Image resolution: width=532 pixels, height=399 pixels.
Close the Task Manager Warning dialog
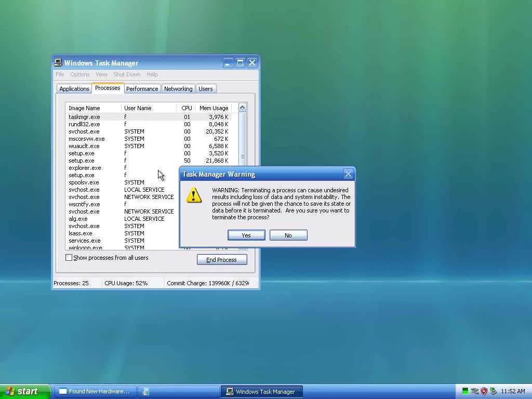pos(348,174)
